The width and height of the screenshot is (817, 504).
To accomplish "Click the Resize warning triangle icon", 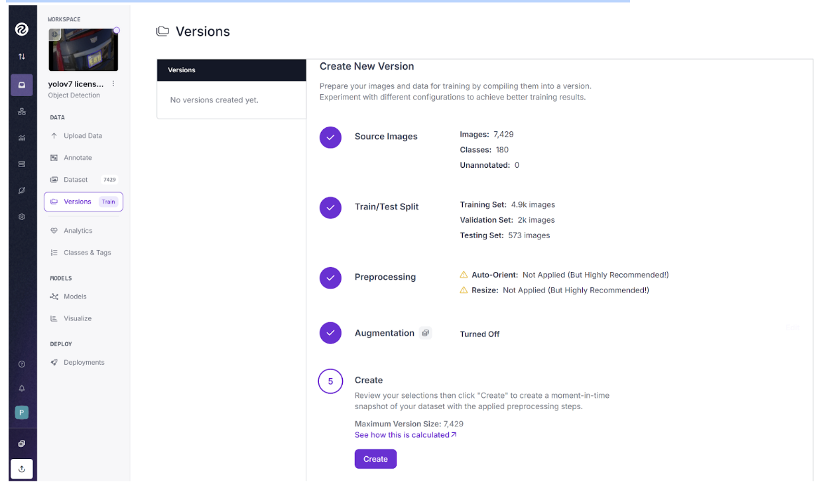I will coord(464,290).
